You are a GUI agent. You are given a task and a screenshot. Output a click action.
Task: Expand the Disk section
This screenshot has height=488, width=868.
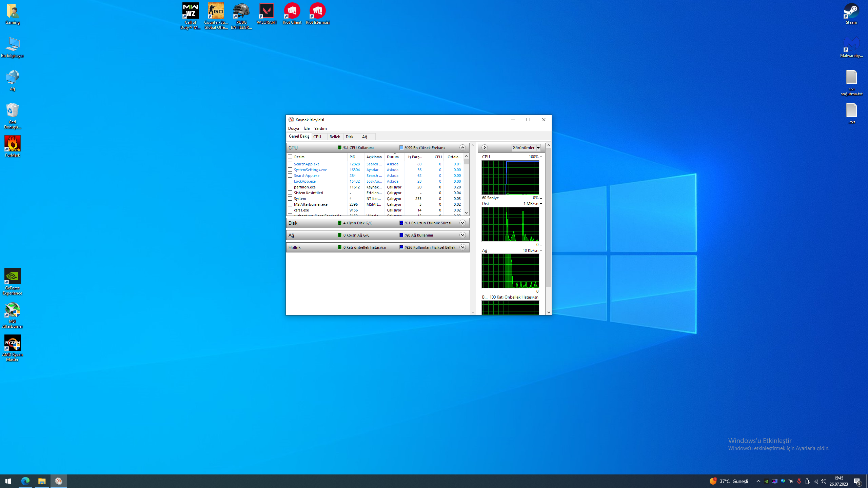click(x=462, y=223)
